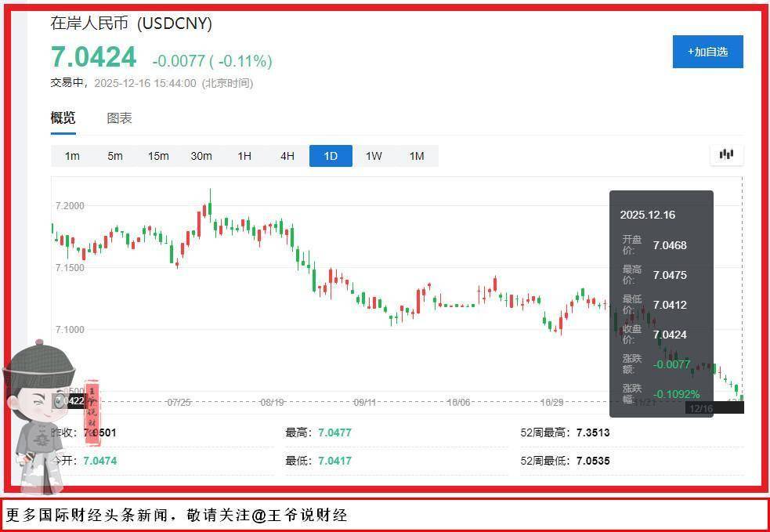This screenshot has width=770, height=532.
Task: Pick the 4H timeframe
Action: point(287,156)
